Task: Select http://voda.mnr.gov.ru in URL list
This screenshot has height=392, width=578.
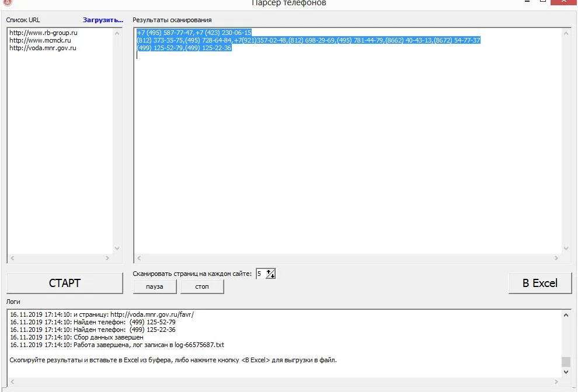Action: click(43, 48)
